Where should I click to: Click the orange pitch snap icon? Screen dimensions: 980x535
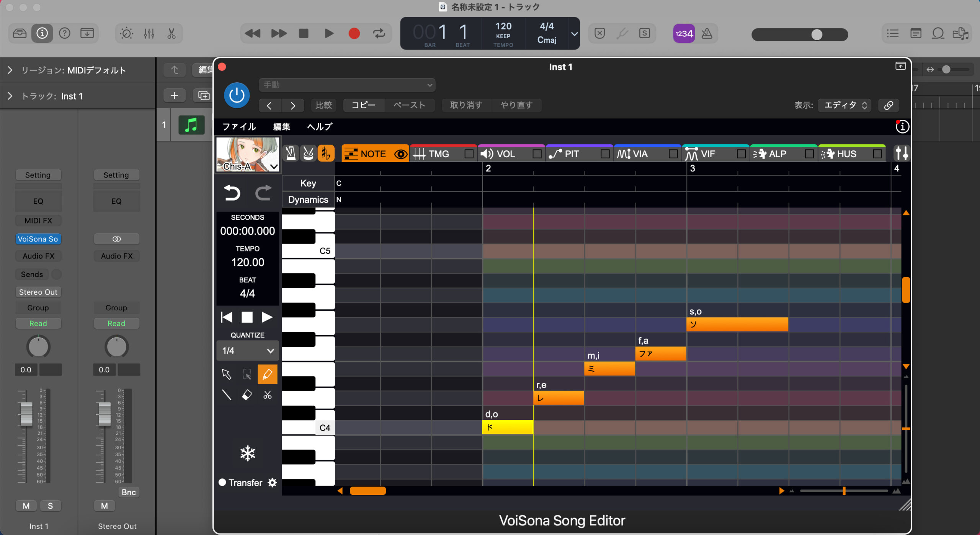[x=326, y=154]
